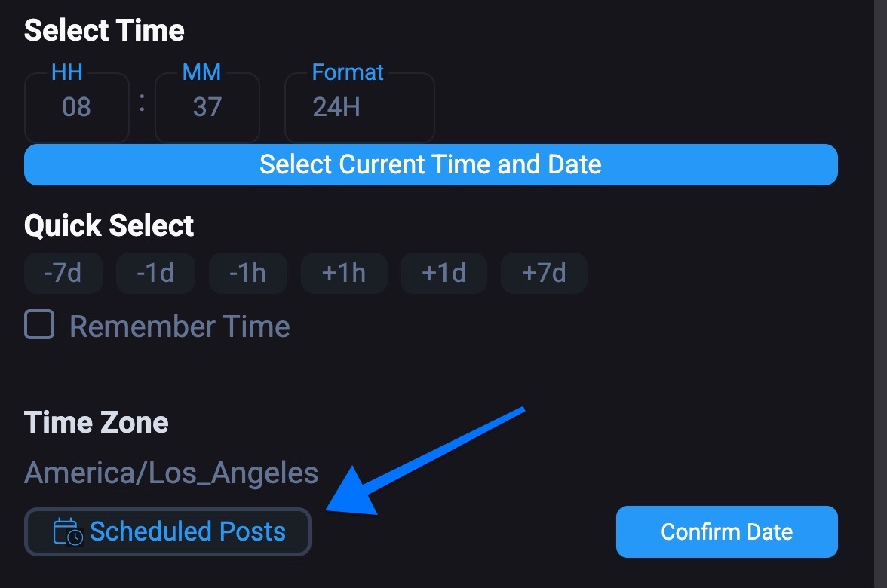Click the HH hours input field
Viewport: 887px width, 588px height.
click(x=76, y=107)
